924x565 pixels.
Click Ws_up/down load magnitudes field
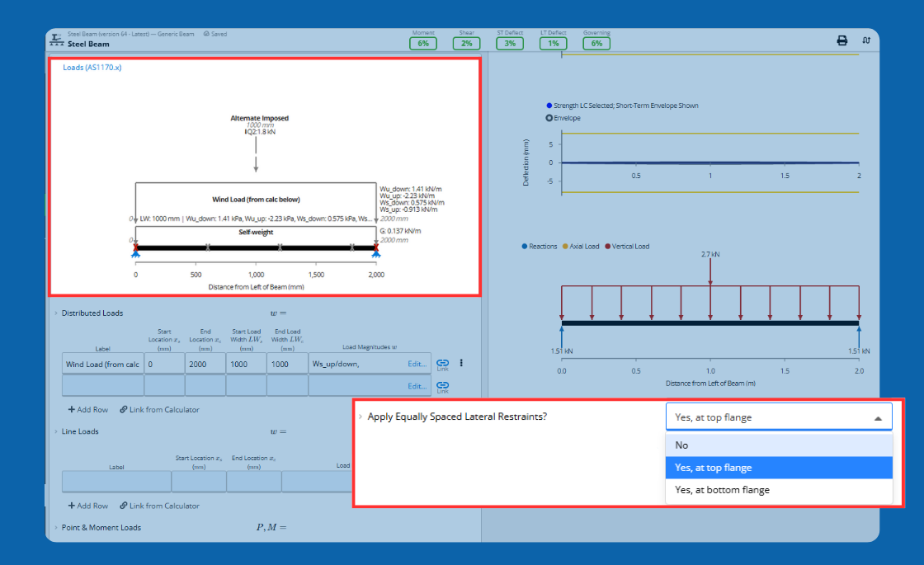click(370, 364)
